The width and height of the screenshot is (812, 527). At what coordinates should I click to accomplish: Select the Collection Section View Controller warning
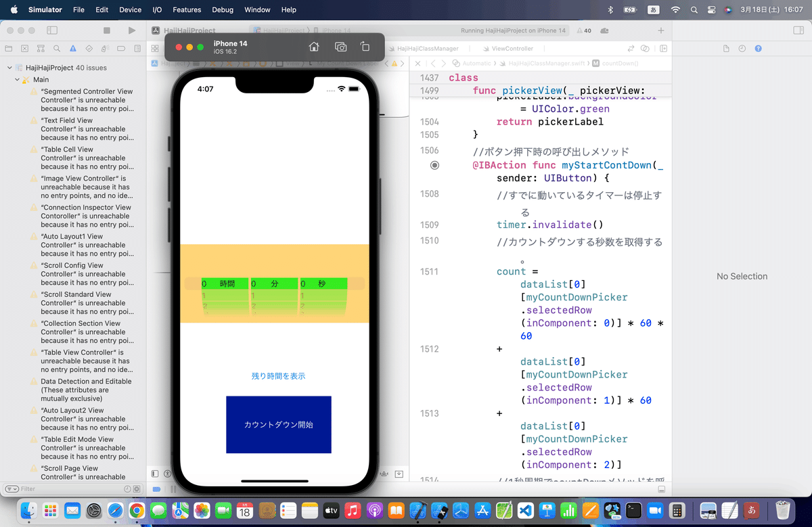point(81,332)
